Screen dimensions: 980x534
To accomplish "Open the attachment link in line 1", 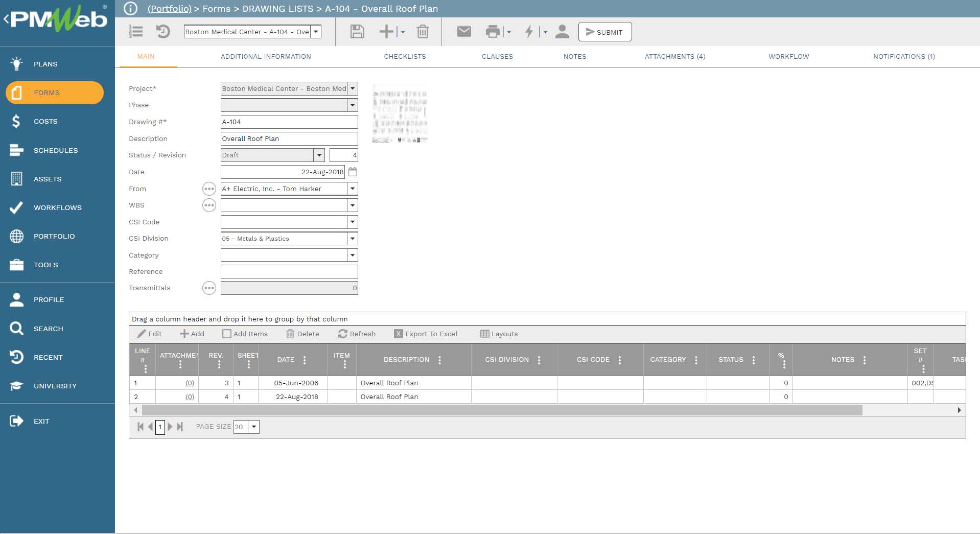I will pyautogui.click(x=190, y=383).
